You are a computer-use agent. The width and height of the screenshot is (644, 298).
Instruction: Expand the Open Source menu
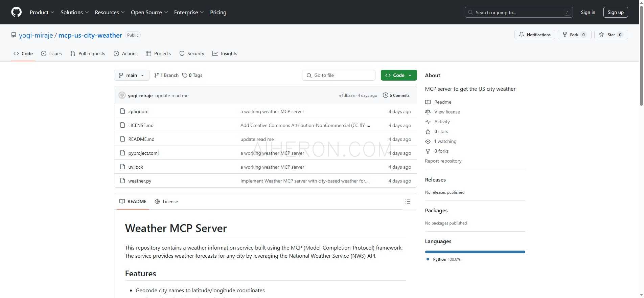[149, 12]
